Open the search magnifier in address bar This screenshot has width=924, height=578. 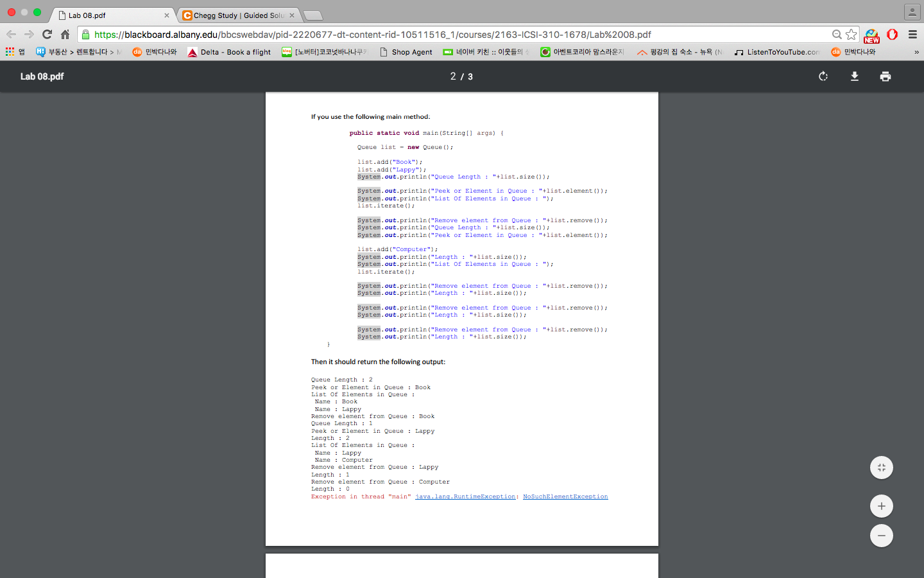coord(837,34)
